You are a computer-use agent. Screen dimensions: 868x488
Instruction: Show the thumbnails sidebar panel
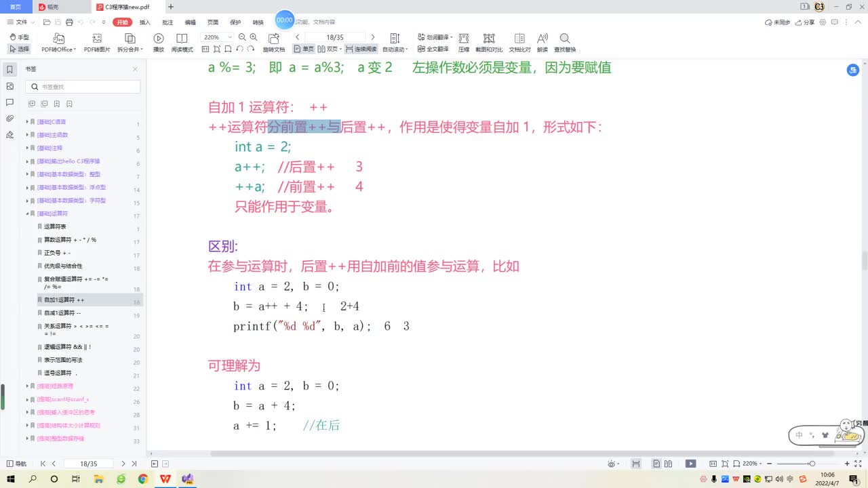point(9,86)
